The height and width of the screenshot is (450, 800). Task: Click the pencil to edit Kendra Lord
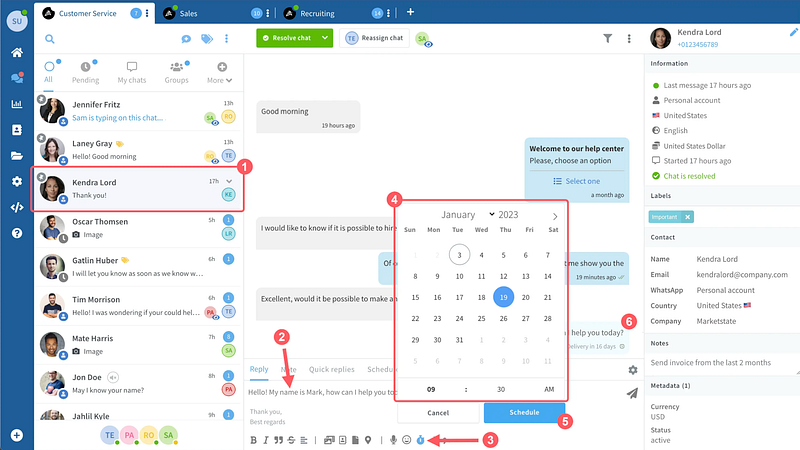(793, 32)
